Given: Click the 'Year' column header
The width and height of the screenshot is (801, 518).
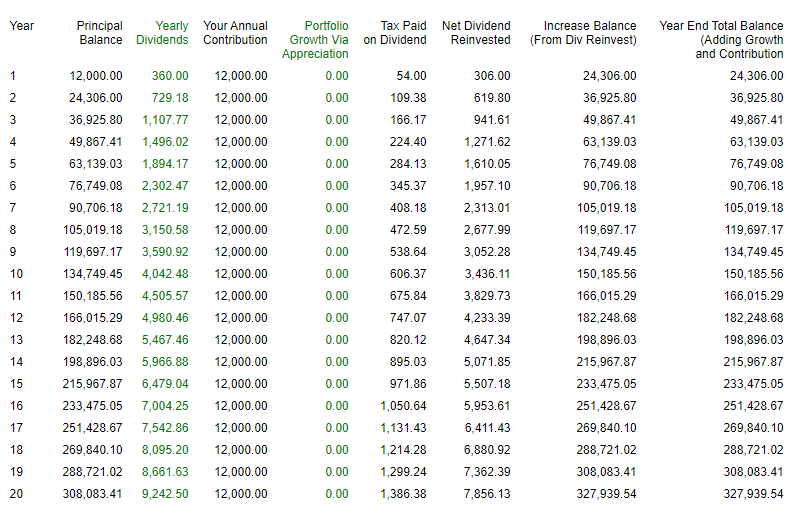Looking at the screenshot, I should (x=21, y=26).
